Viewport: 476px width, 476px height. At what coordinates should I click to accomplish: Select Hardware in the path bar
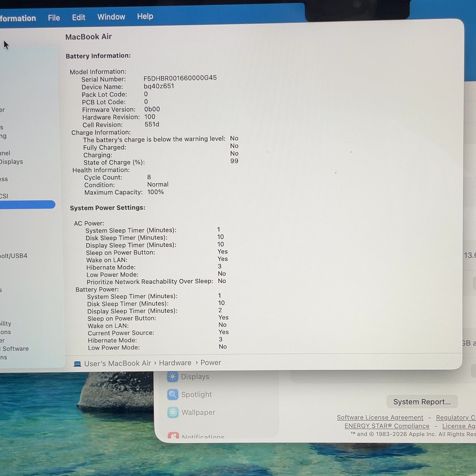pyautogui.click(x=175, y=363)
